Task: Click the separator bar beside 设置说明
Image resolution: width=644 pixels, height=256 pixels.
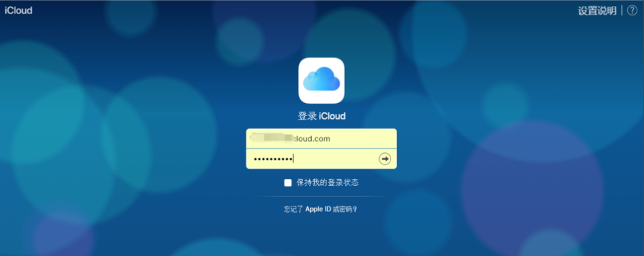Action: 622,11
